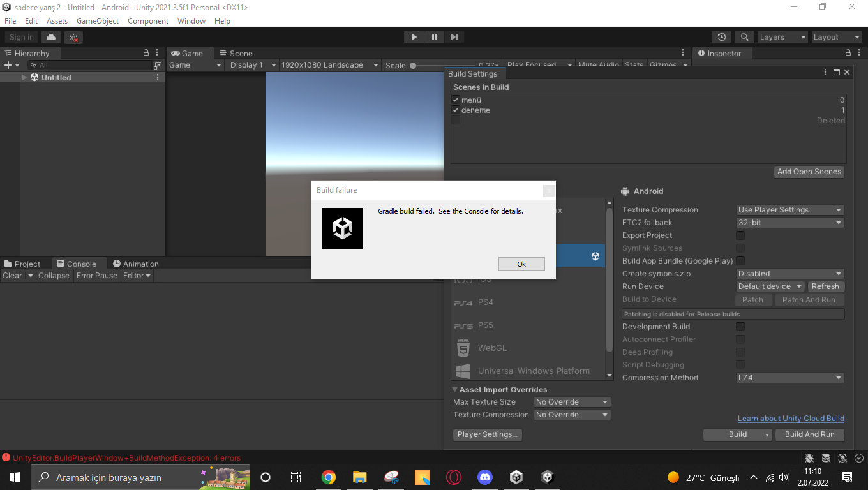Image resolution: width=868 pixels, height=490 pixels.
Task: Open the Opera browser from the taskbar
Action: tap(454, 477)
